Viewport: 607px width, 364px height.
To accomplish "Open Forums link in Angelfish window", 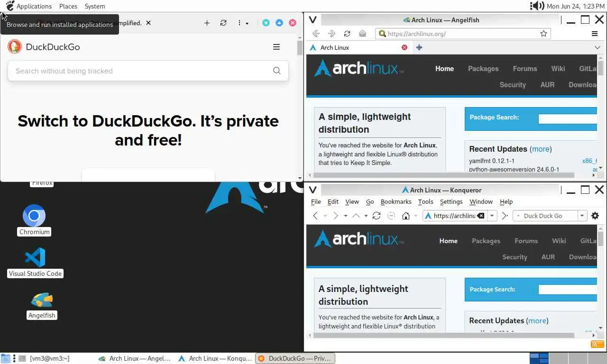I will (525, 69).
